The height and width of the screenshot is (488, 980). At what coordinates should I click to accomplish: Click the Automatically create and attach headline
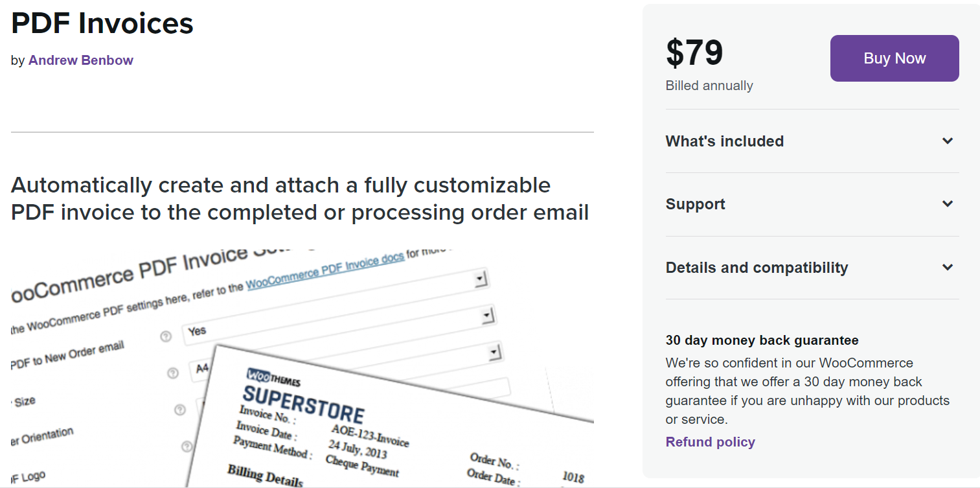point(300,198)
